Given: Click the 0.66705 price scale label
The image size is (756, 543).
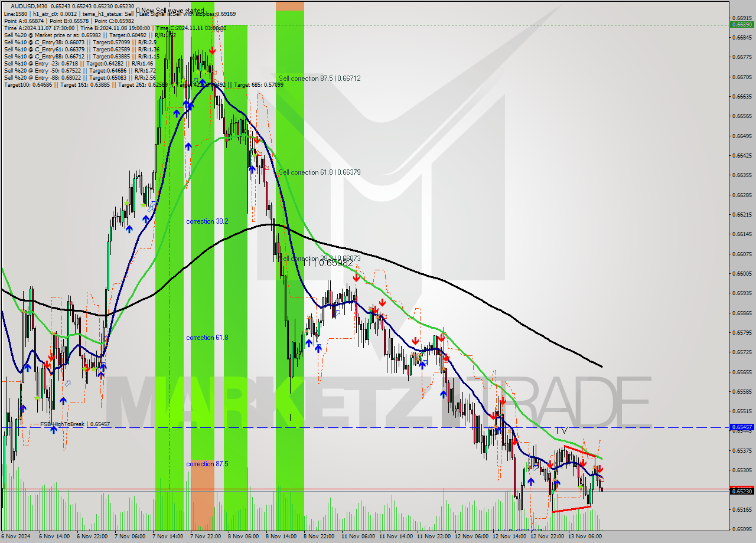Looking at the screenshot, I should [x=742, y=77].
